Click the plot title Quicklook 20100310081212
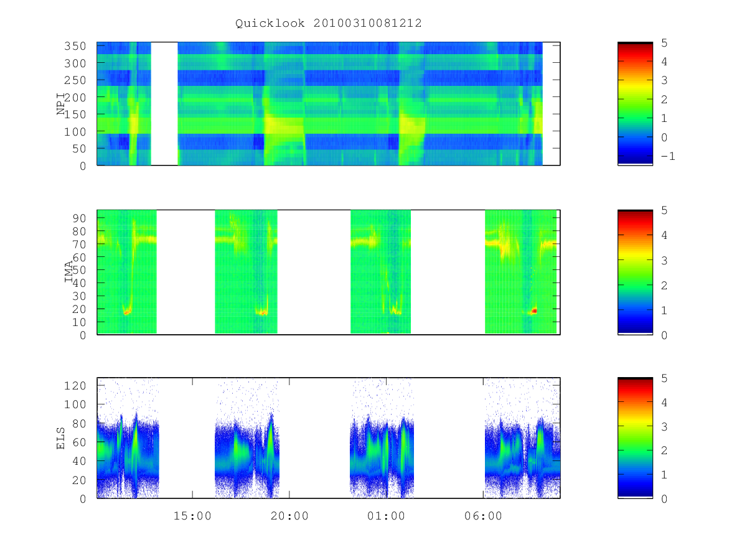The width and height of the screenshot is (747, 560). click(329, 23)
